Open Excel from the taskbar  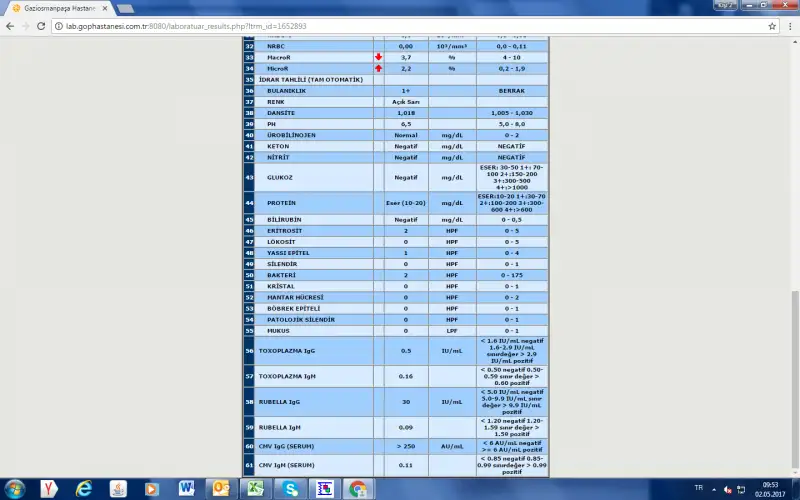[x=255, y=489]
